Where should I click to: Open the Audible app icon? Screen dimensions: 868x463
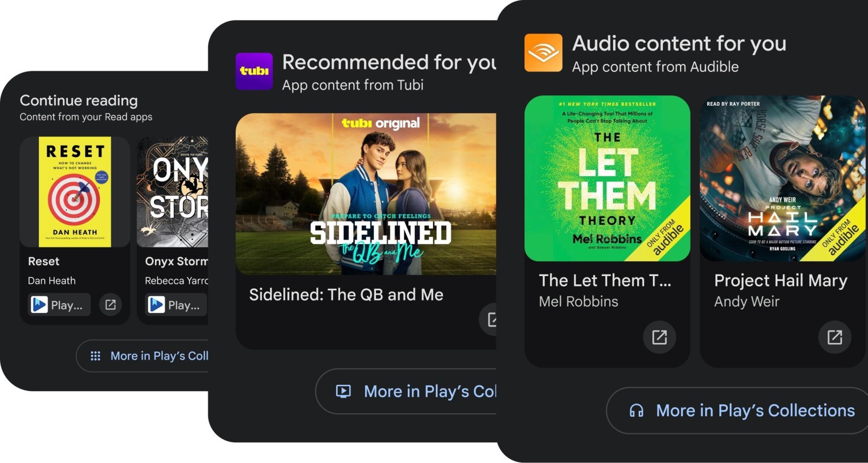(x=543, y=53)
